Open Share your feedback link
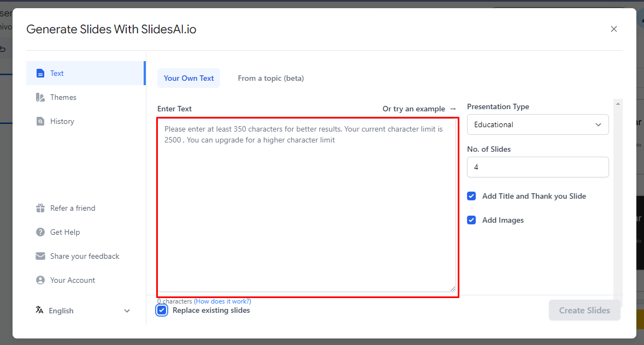The height and width of the screenshot is (345, 644). [x=85, y=256]
